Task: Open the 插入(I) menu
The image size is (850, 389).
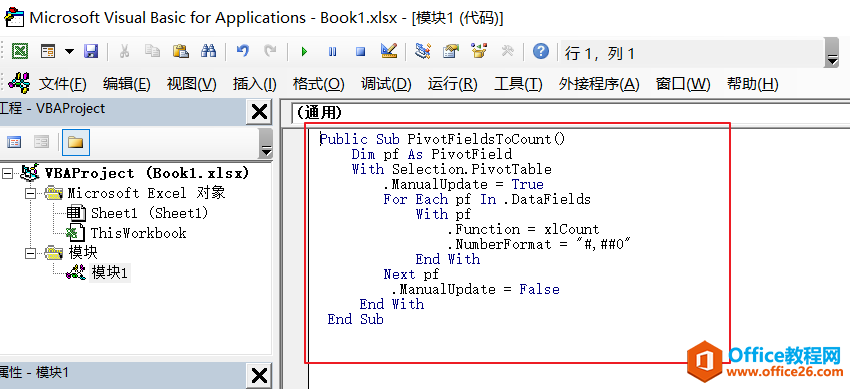Action: [255, 84]
